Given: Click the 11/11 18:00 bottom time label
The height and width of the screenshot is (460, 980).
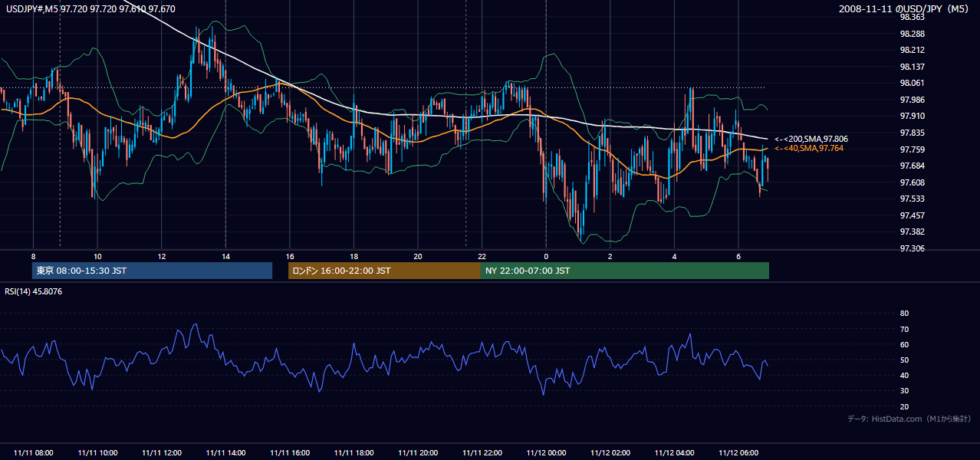Looking at the screenshot, I should pyautogui.click(x=354, y=453).
